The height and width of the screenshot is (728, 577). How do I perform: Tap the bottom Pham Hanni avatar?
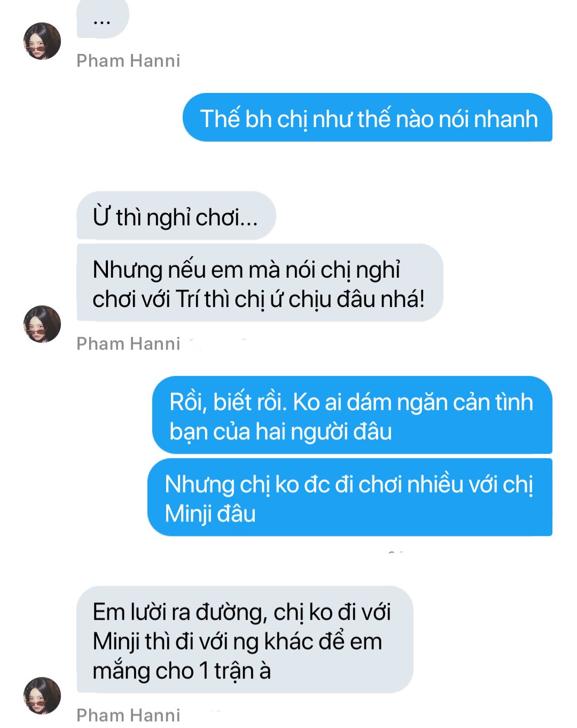(x=42, y=695)
